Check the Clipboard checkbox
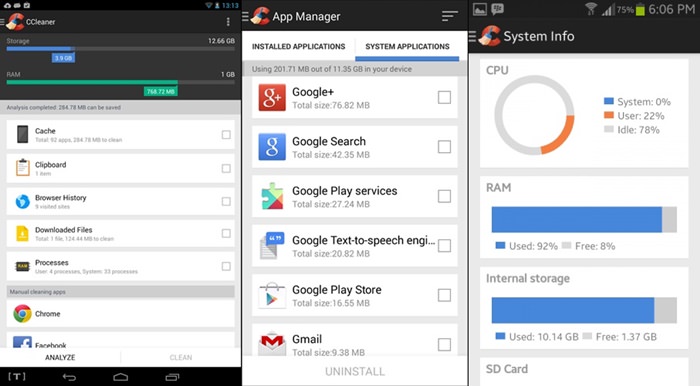The height and width of the screenshot is (386, 700). [x=226, y=168]
